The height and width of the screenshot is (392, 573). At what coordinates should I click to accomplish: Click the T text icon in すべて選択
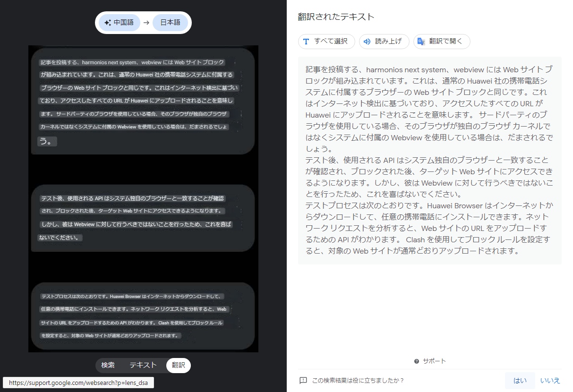[306, 42]
